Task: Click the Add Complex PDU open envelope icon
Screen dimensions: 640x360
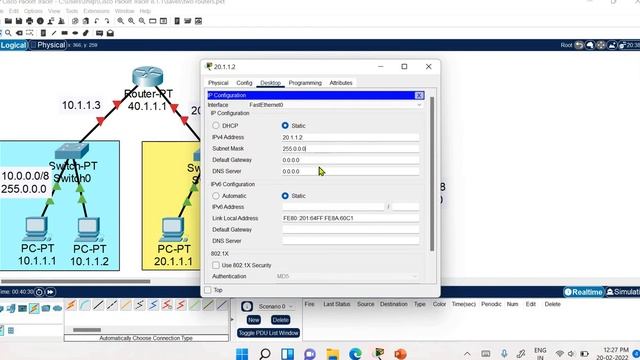Action: 110,33
